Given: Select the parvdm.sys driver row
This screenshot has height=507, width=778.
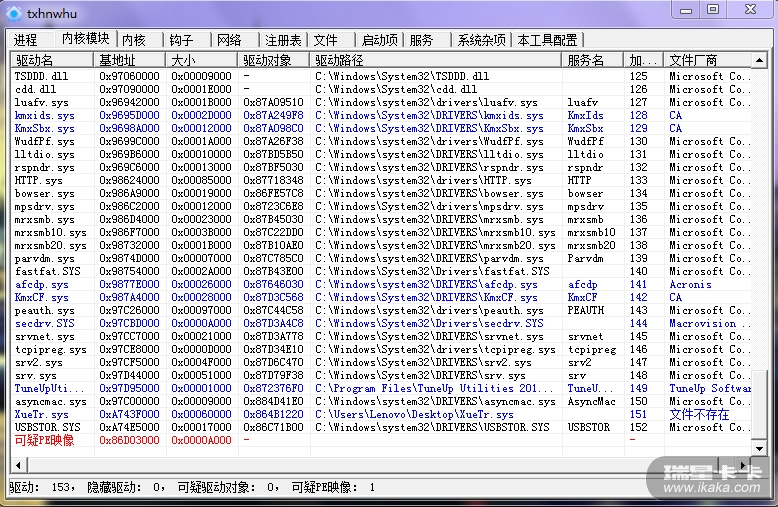Looking at the screenshot, I should point(381,258).
